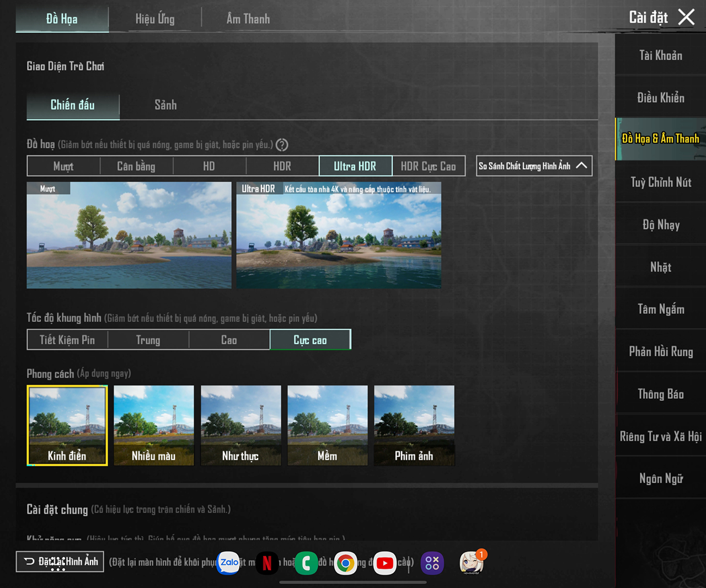Open Riêng Tư và Xã Hội section
The height and width of the screenshot is (588, 706).
tap(661, 436)
